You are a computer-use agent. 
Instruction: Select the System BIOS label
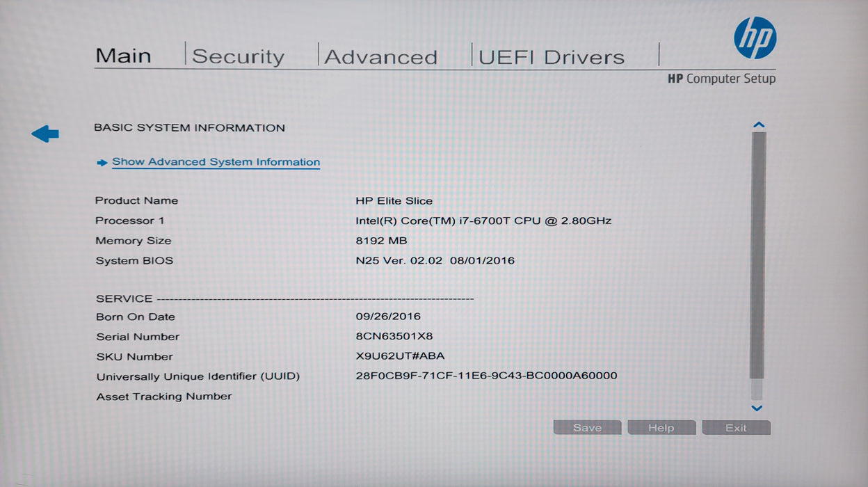pos(134,261)
